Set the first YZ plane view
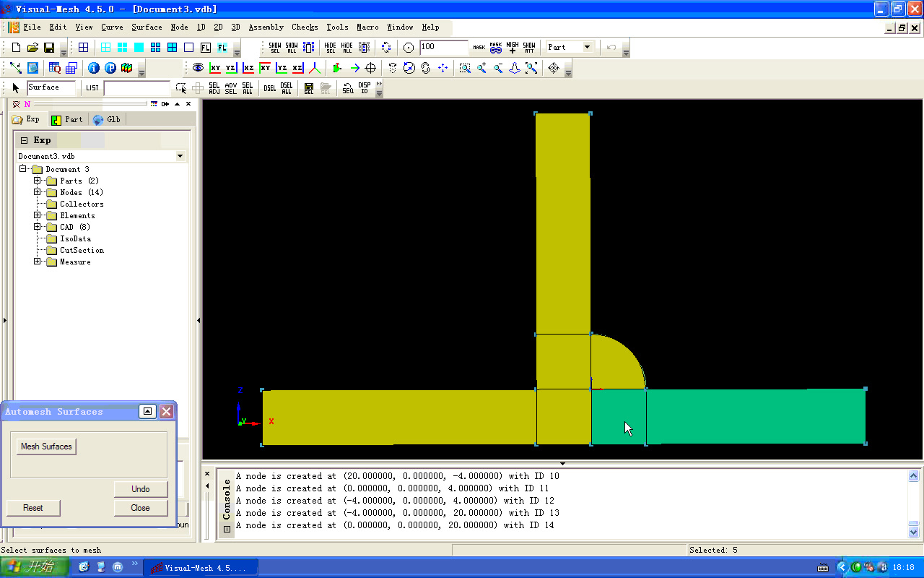This screenshot has width=924, height=578. 231,68
